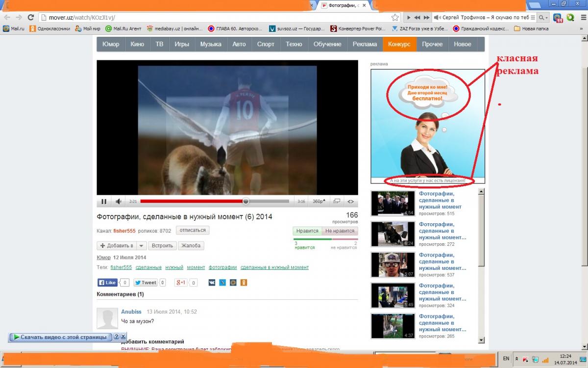Viewport: 588px width, 368px height.
Task: Share the video on VK
Action: [x=212, y=283]
